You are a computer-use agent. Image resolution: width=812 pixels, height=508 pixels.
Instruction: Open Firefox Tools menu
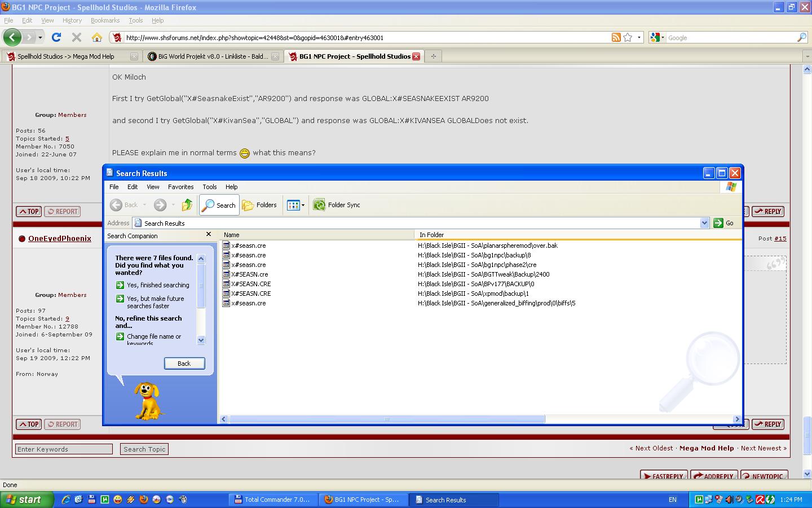pyautogui.click(x=135, y=20)
